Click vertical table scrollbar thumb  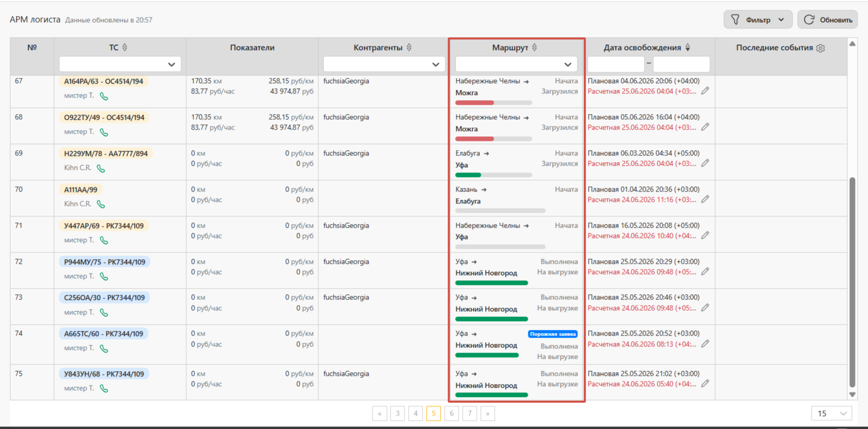coord(853,282)
